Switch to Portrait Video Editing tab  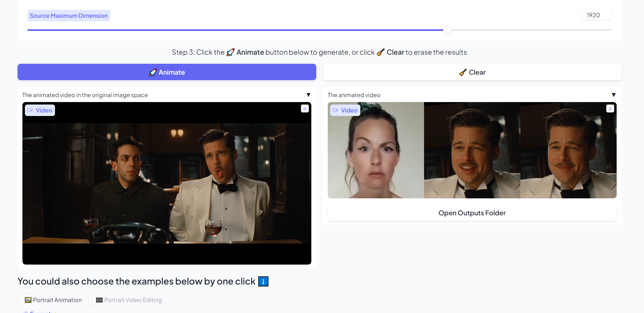tap(129, 300)
